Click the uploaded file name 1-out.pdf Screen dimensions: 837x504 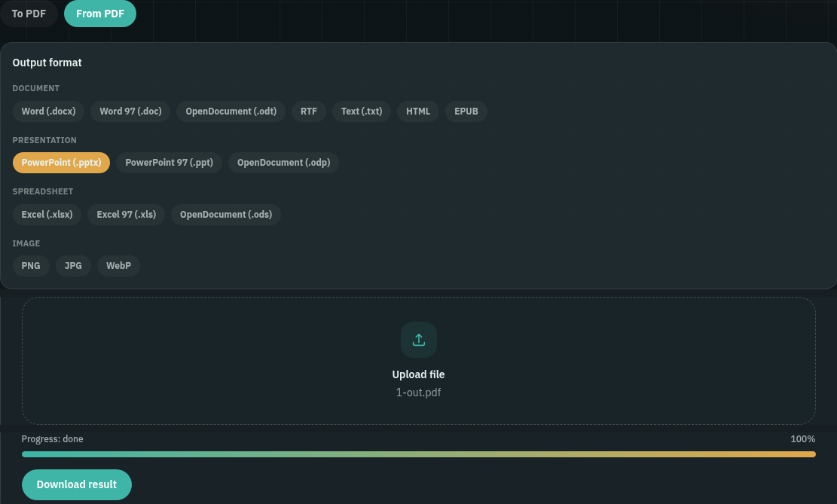click(x=419, y=393)
